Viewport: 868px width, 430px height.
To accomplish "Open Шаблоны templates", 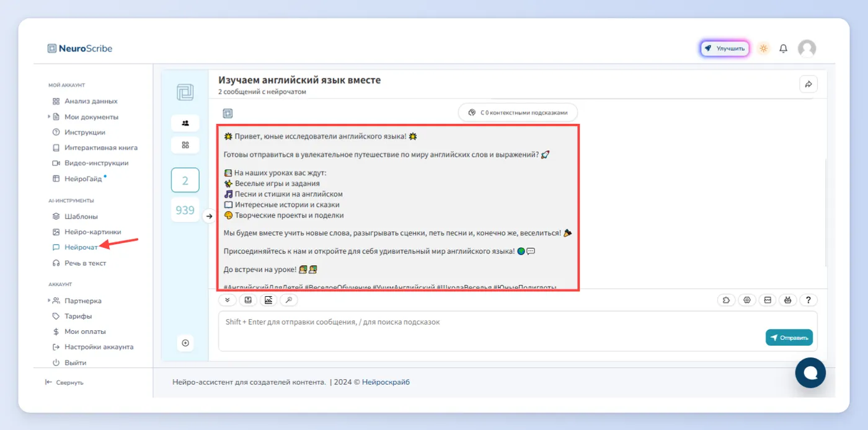I will pyautogui.click(x=81, y=216).
